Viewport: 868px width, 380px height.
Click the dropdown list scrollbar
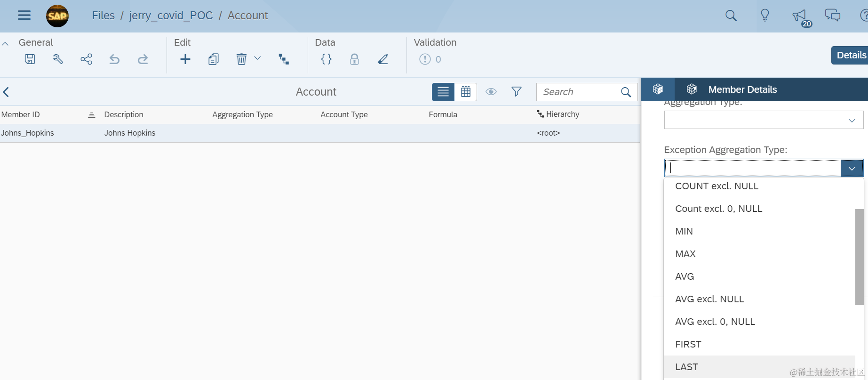coord(859,257)
